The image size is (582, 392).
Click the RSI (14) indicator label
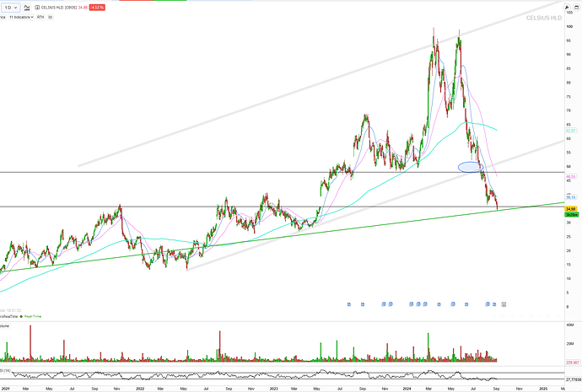click(5, 370)
